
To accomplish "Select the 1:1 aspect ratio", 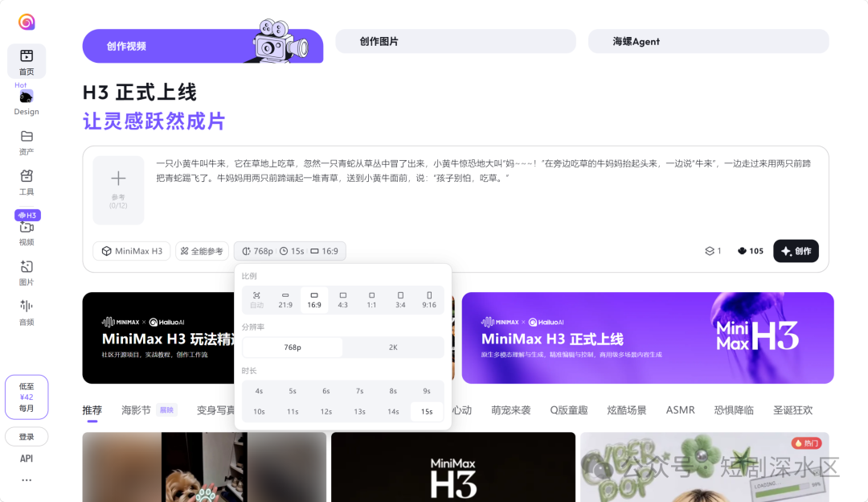I will pyautogui.click(x=372, y=300).
